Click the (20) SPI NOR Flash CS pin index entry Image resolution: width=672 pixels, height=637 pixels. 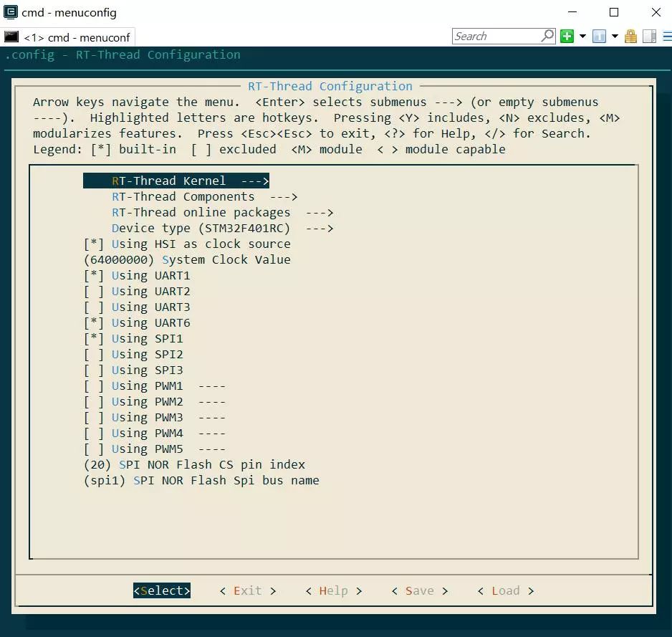coord(195,465)
